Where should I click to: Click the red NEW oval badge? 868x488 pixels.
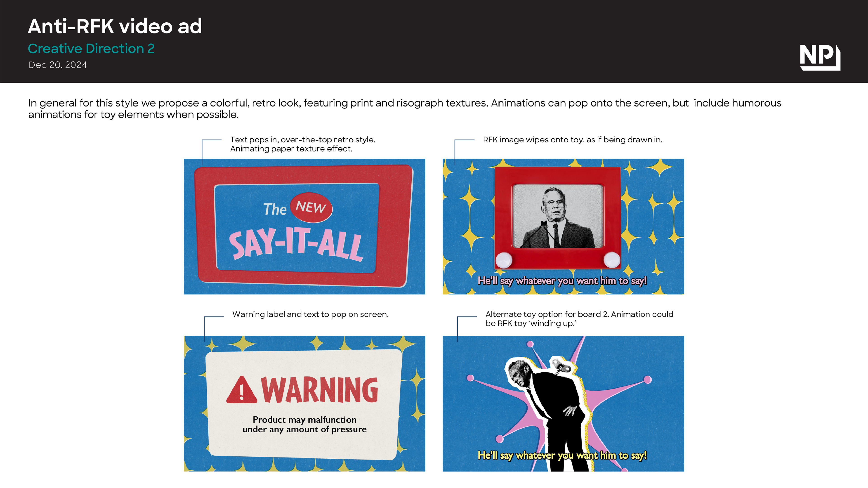click(x=311, y=207)
